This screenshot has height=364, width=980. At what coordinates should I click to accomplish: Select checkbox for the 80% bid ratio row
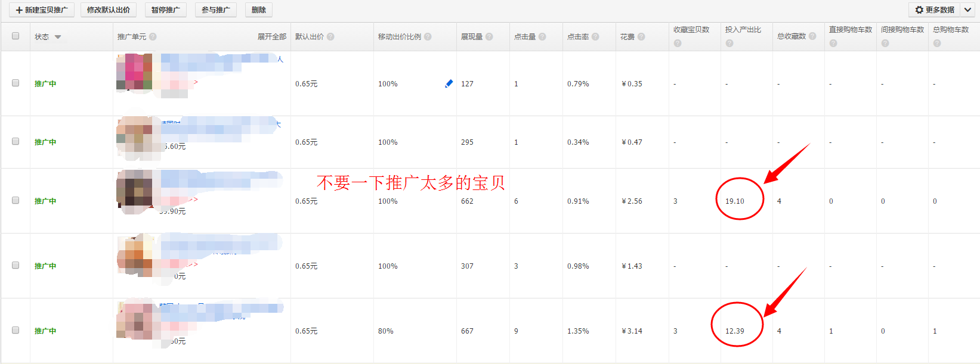point(16,331)
